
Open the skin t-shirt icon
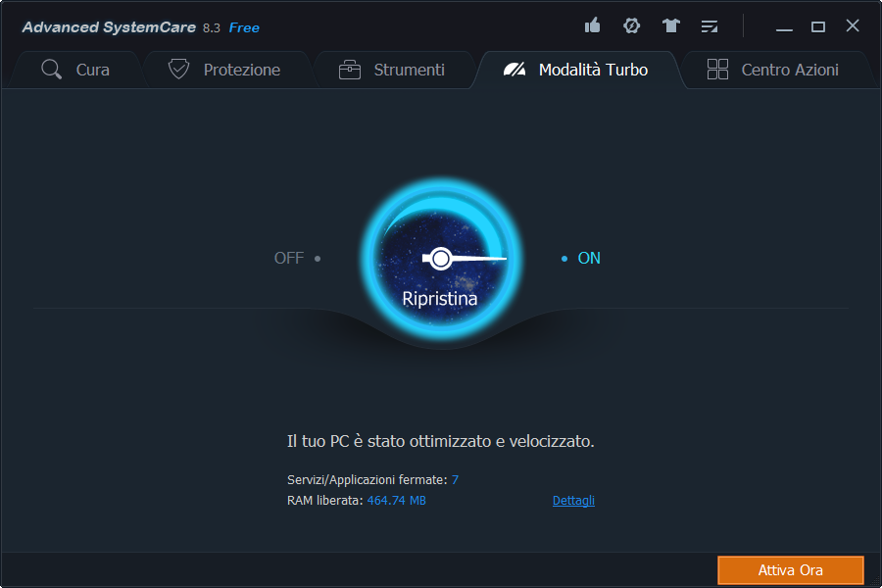coord(670,25)
